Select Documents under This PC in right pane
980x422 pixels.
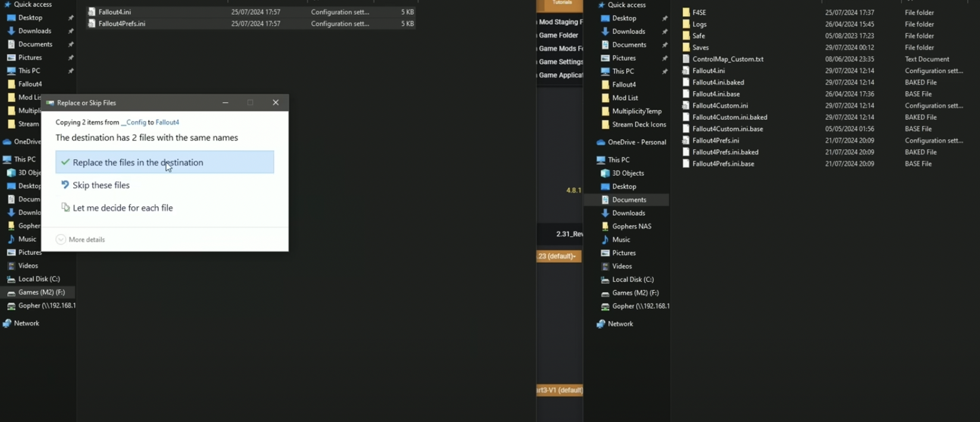(x=629, y=200)
